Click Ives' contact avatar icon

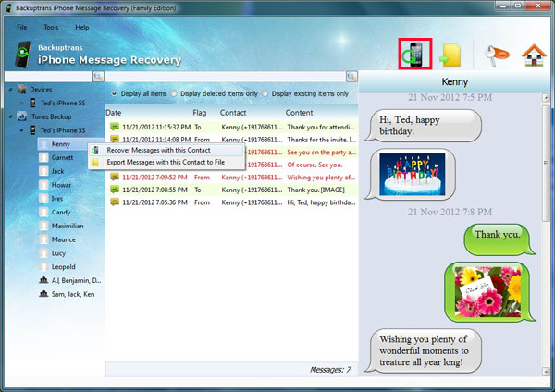(x=43, y=199)
